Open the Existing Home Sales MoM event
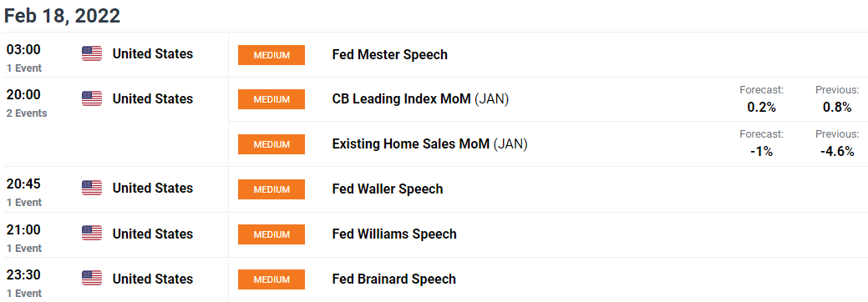Screen dimensions: 868x302 (429, 144)
